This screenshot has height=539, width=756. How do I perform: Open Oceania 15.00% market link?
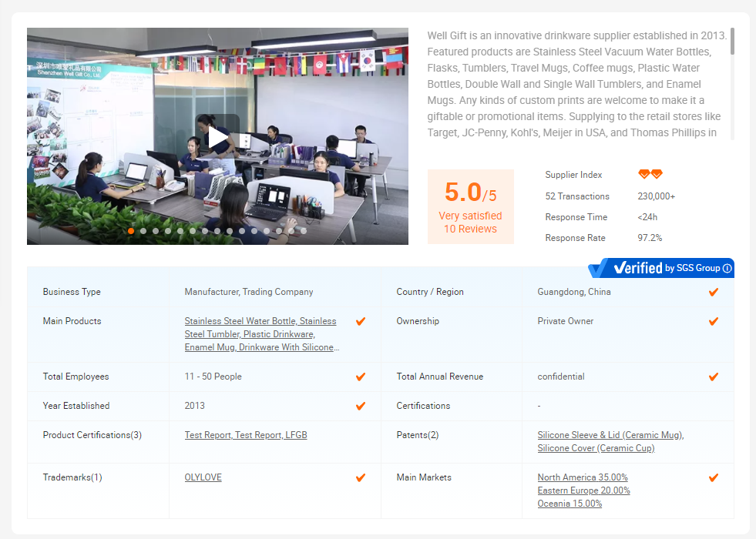pos(570,504)
